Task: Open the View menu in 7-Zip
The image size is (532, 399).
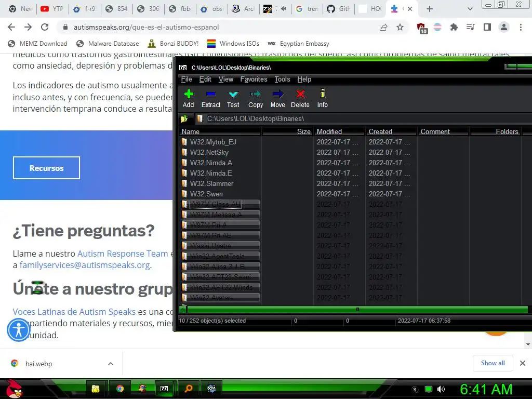Action: 226,79
